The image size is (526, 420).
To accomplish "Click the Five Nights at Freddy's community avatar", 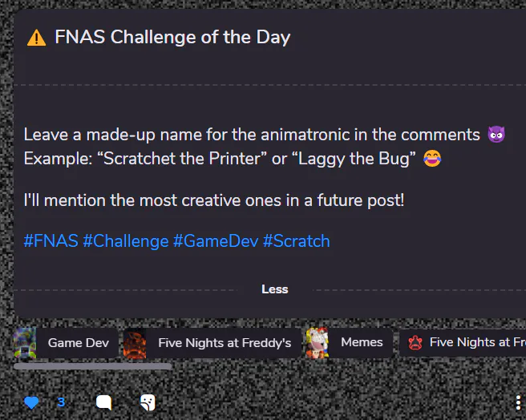I will [x=135, y=343].
